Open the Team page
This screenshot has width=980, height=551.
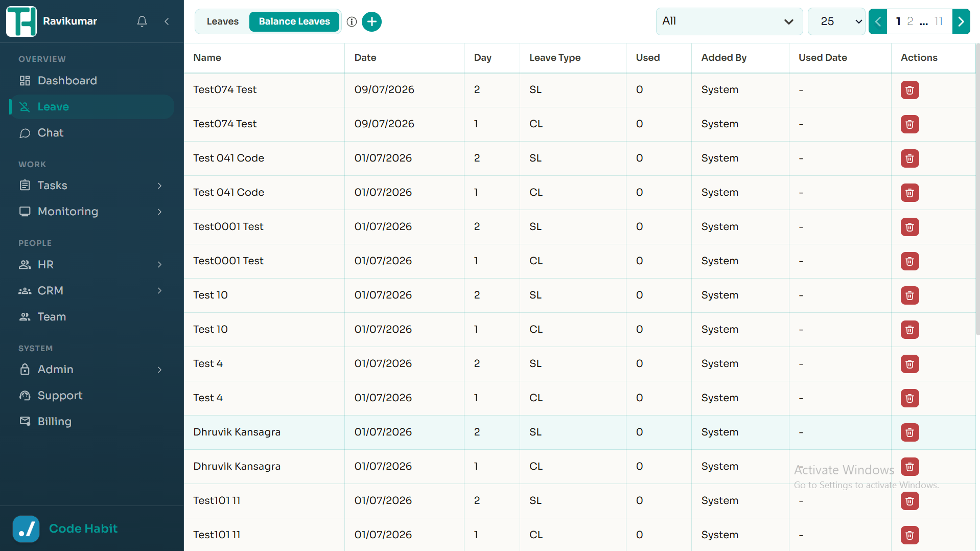[92, 317]
